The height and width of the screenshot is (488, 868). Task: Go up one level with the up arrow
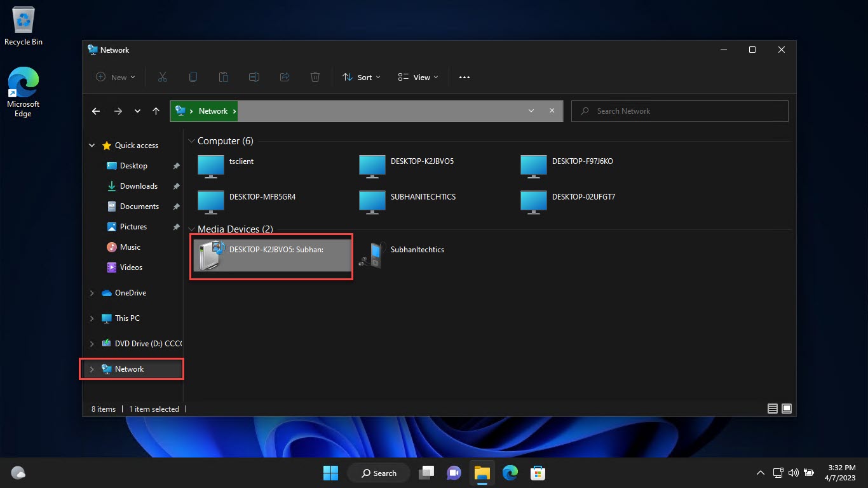tap(156, 111)
